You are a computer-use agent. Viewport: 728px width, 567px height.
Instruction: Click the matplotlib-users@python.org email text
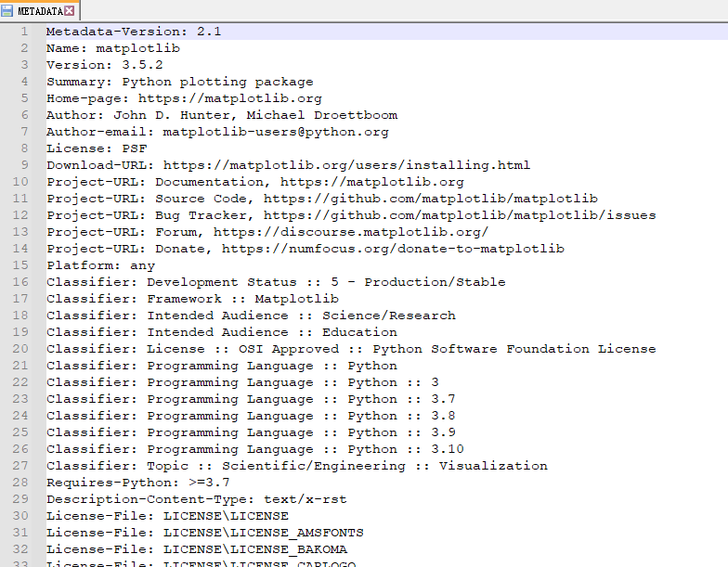[276, 132]
